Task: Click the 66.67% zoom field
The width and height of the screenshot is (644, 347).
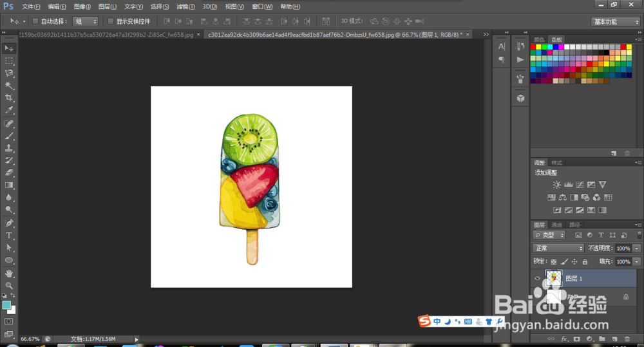Action: pos(30,339)
